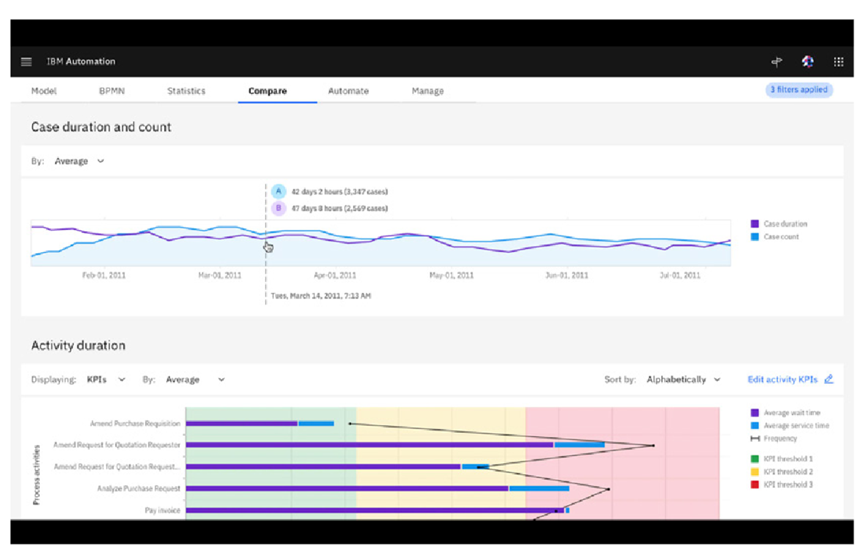Click the pencil icon beside Edit activity KPIs

point(829,379)
